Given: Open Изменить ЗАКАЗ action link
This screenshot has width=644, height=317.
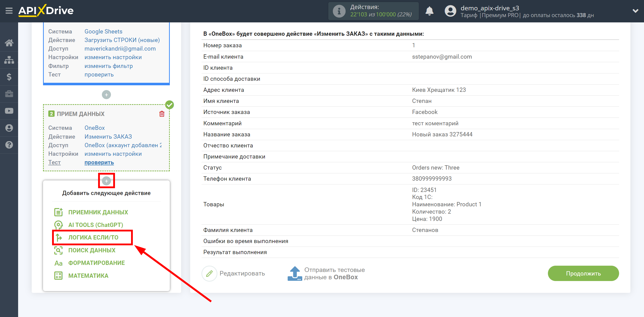Looking at the screenshot, I should click(x=108, y=137).
